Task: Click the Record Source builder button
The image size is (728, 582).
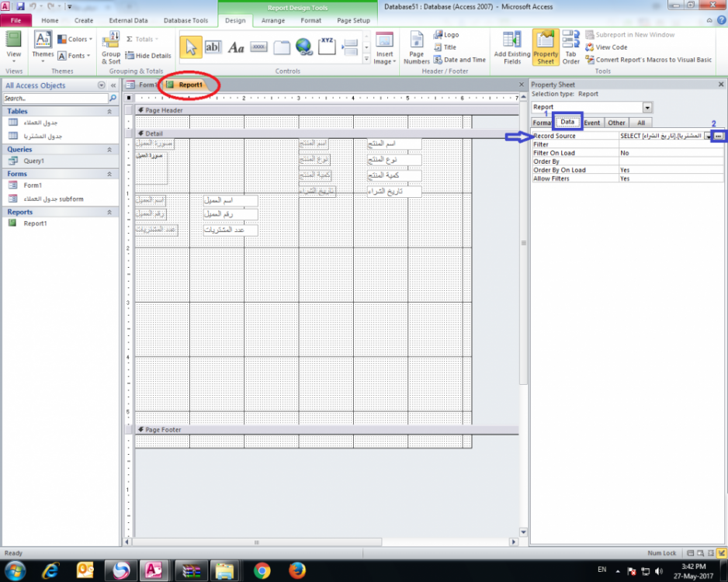Action: coord(719,136)
